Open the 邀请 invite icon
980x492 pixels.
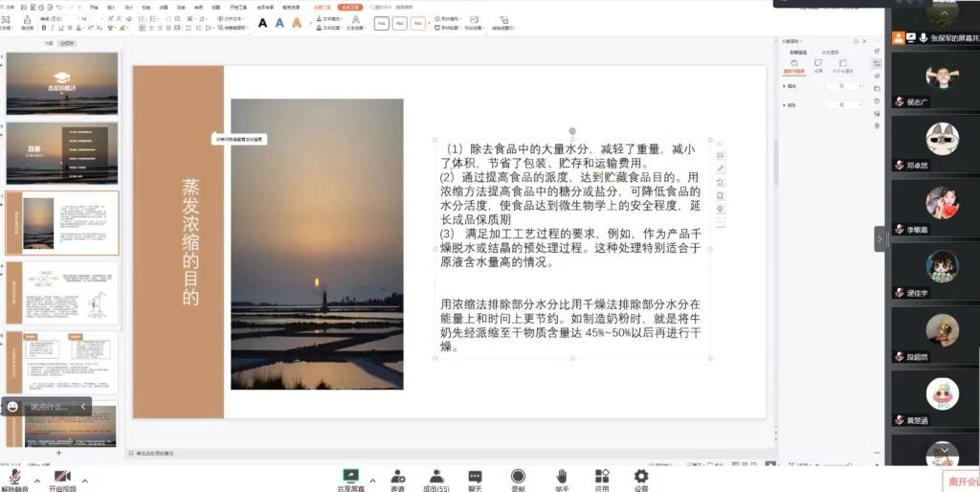(x=397, y=477)
